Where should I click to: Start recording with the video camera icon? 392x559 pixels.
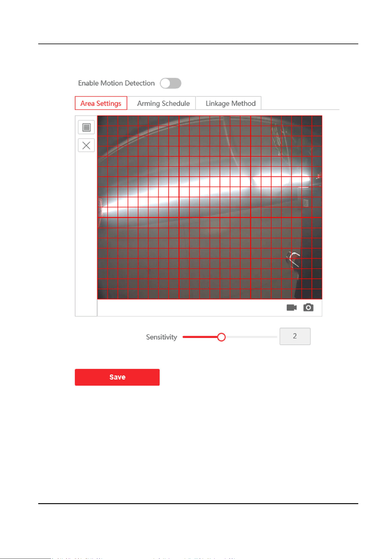click(x=291, y=308)
